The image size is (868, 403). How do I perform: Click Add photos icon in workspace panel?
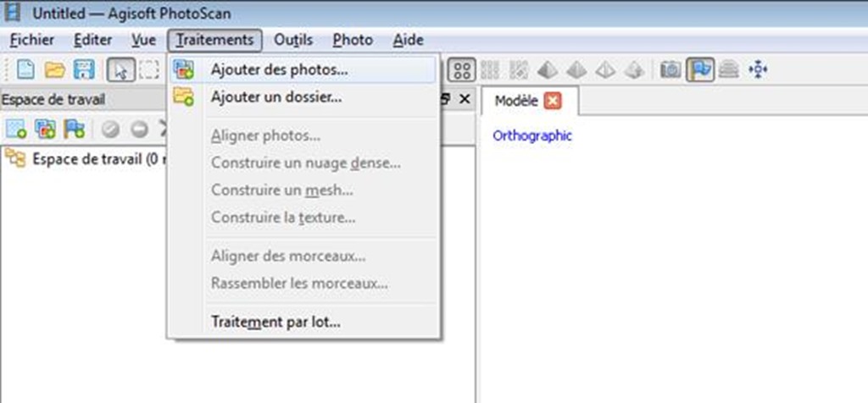point(46,129)
